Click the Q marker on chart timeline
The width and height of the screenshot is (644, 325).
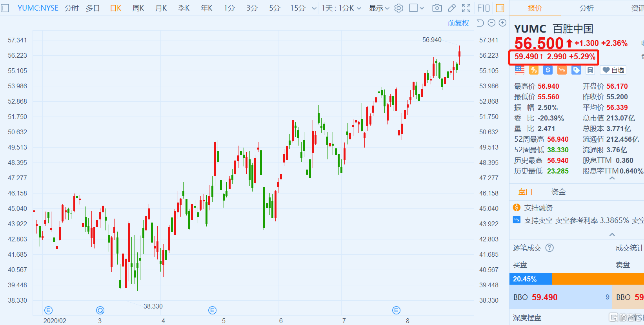pyautogui.click(x=100, y=310)
